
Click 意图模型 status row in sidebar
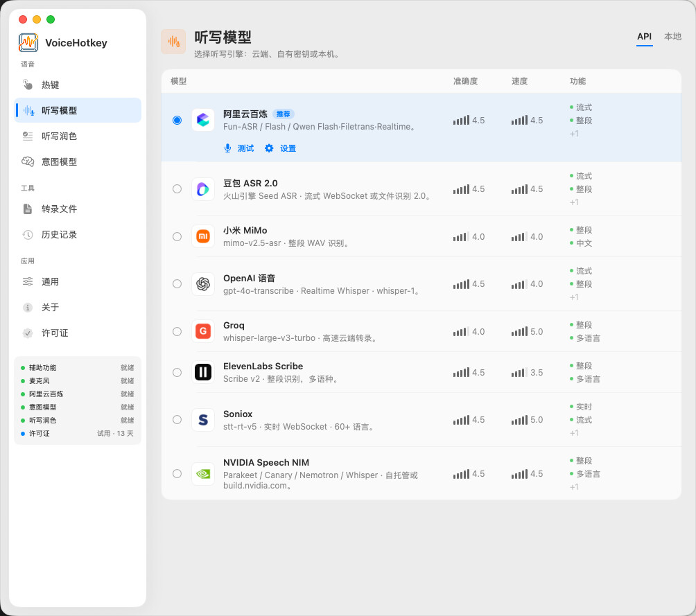[x=77, y=407]
